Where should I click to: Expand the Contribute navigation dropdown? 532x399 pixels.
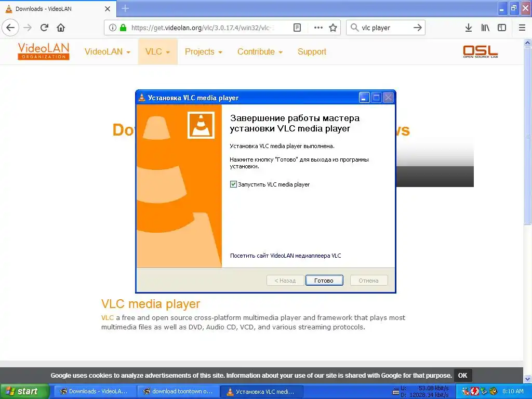[x=260, y=51]
